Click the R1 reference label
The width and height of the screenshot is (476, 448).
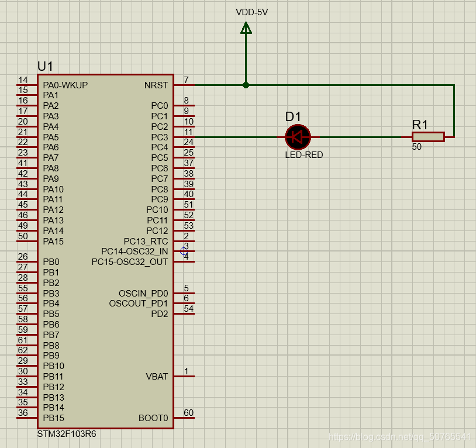point(420,125)
